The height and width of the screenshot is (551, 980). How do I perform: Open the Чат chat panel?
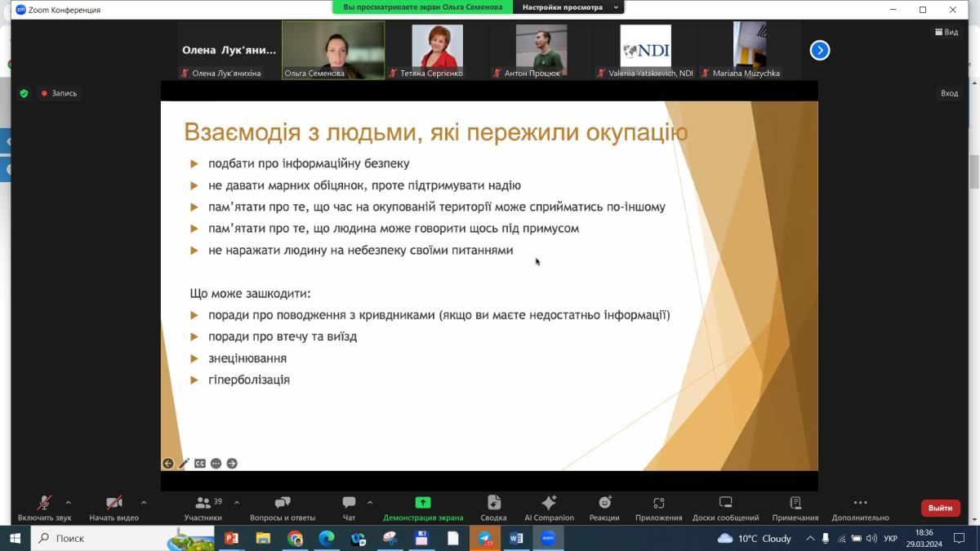pyautogui.click(x=349, y=508)
